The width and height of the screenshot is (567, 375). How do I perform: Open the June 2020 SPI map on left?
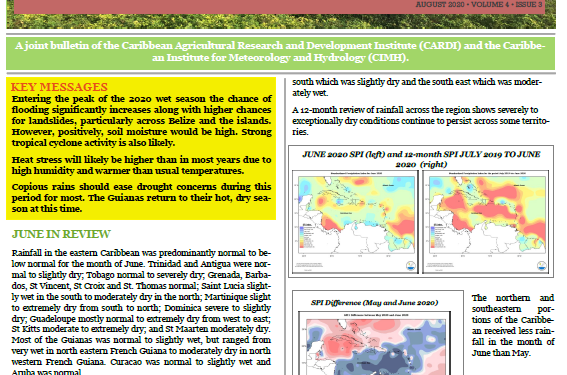[355, 221]
